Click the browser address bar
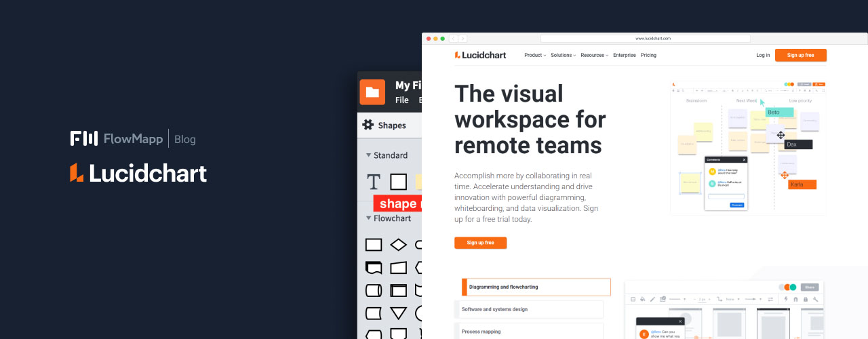 (645, 39)
